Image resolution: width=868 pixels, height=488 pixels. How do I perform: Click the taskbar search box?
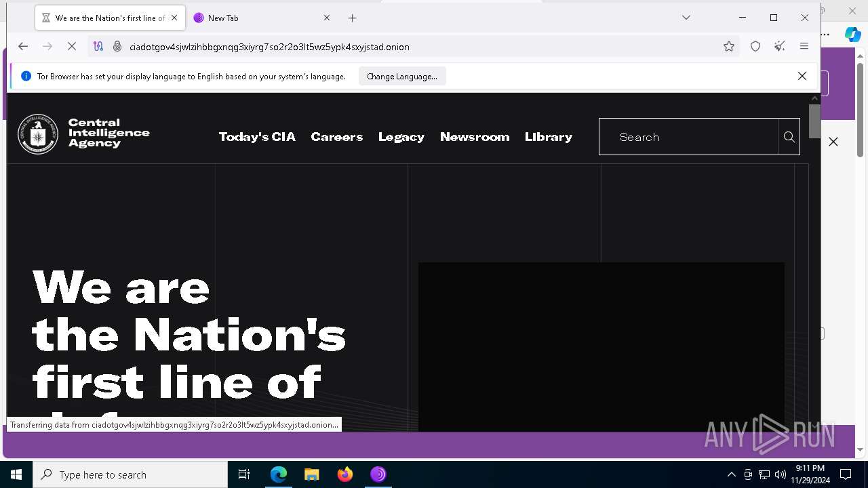click(x=130, y=474)
